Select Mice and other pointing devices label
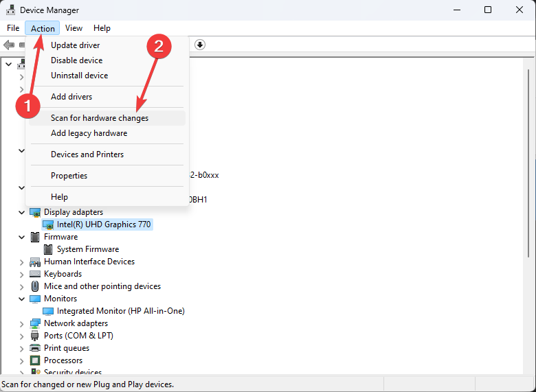The width and height of the screenshot is (536, 392). 102,286
